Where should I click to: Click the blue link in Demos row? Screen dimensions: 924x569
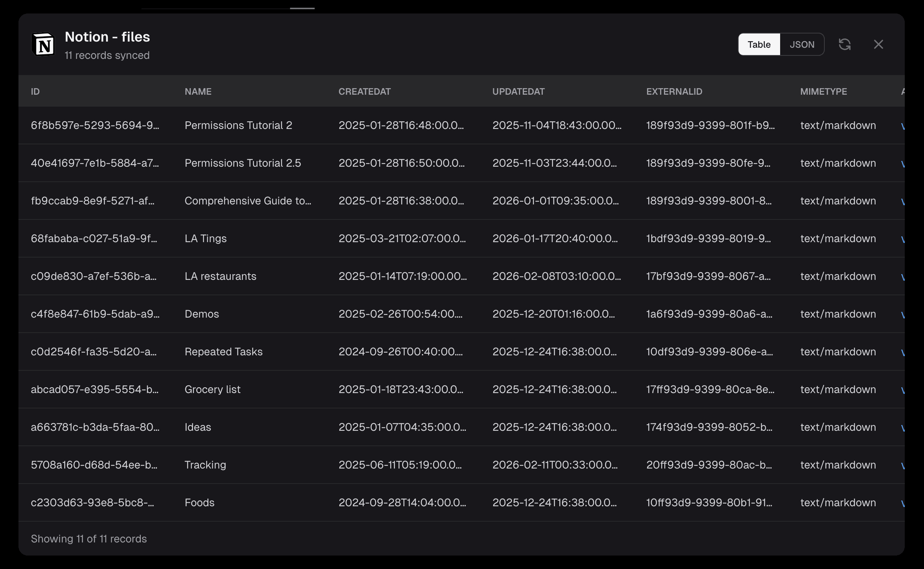click(902, 315)
